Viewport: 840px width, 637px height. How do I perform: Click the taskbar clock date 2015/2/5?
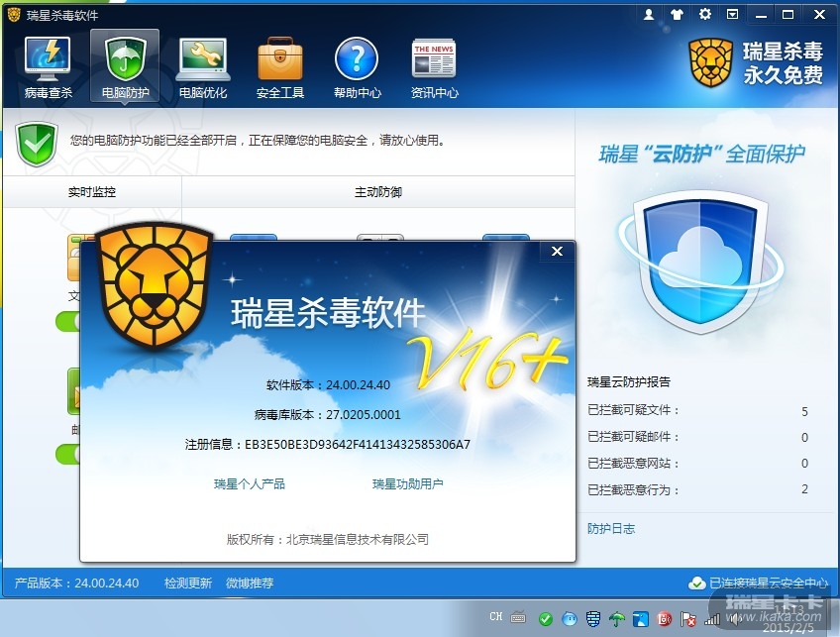(x=788, y=628)
